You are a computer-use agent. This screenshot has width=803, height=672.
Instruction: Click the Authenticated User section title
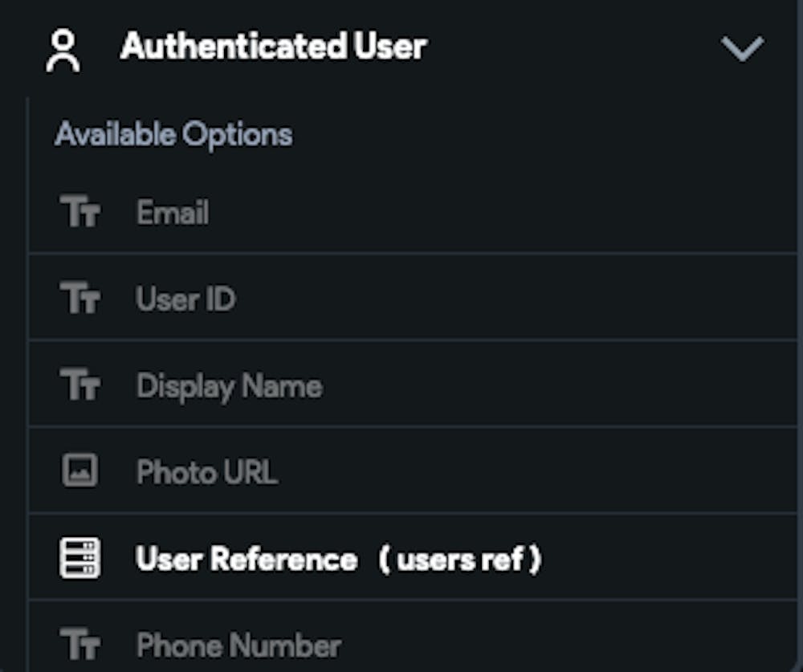coord(273,47)
